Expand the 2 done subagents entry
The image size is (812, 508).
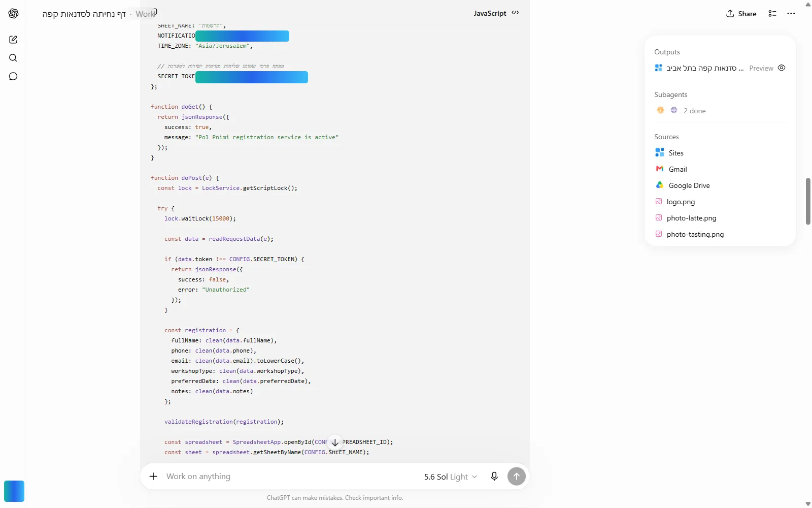[x=681, y=111]
